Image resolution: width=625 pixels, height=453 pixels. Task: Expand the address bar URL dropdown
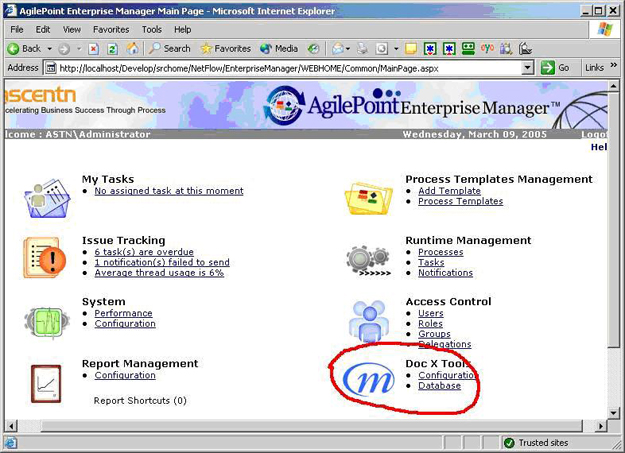pos(528,68)
